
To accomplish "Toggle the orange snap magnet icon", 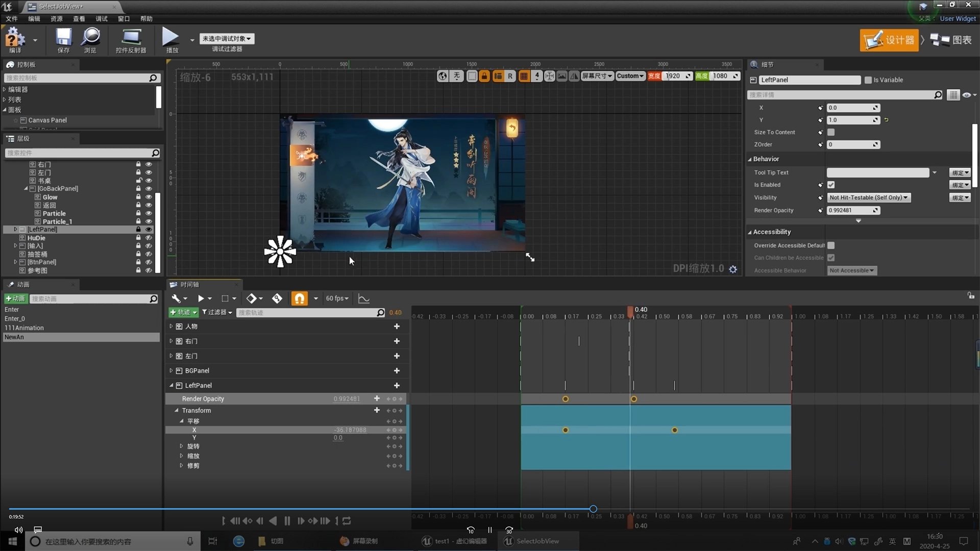I will (x=300, y=298).
